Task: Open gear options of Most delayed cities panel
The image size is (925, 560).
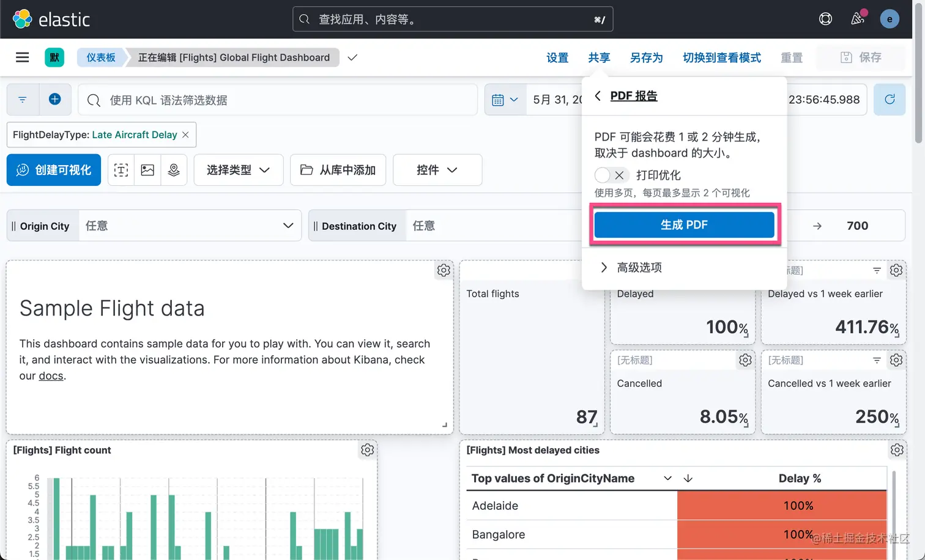Action: [x=897, y=450]
